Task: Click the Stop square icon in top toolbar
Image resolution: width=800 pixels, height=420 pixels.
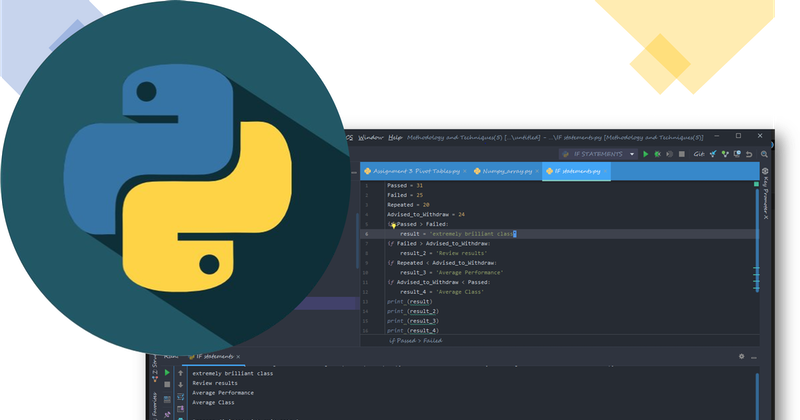Action: point(682,154)
